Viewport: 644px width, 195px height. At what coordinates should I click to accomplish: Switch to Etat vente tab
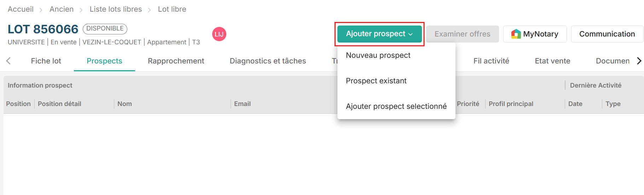[x=552, y=61]
